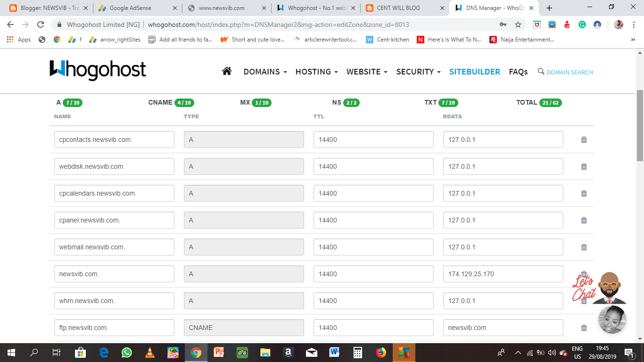Switch to the CENT WILL BLOG tab
The height and width of the screenshot is (362, 644).
[404, 8]
